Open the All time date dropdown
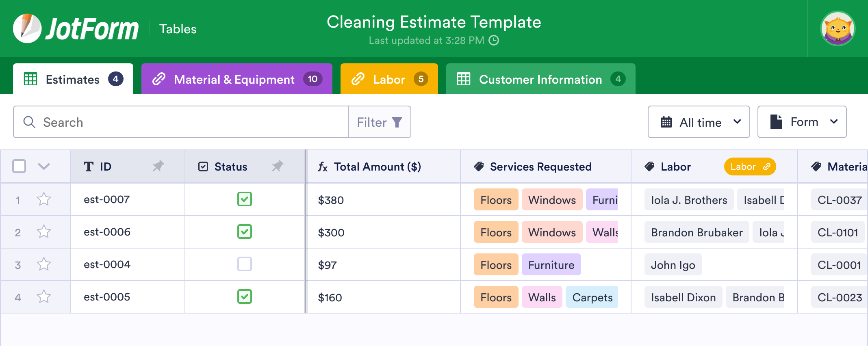868x346 pixels. (699, 122)
